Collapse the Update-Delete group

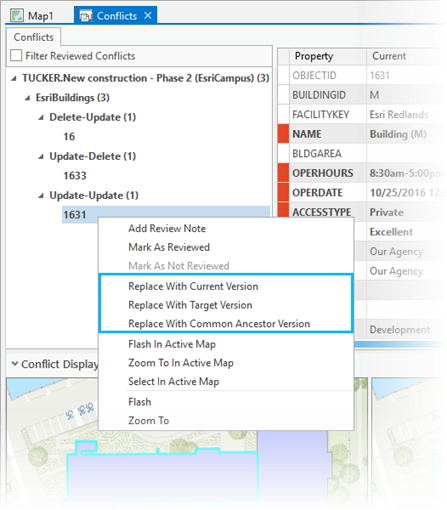point(41,157)
